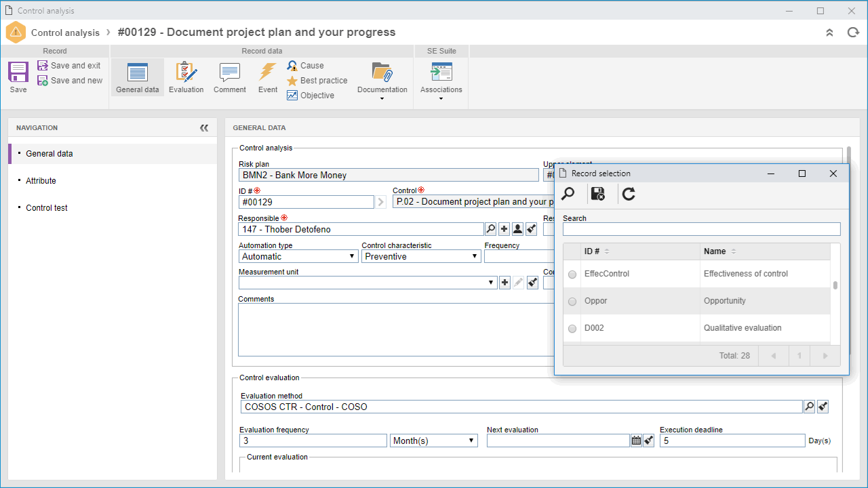The image size is (868, 488).
Task: Open calendar picker for Next evaluation
Action: click(x=636, y=441)
